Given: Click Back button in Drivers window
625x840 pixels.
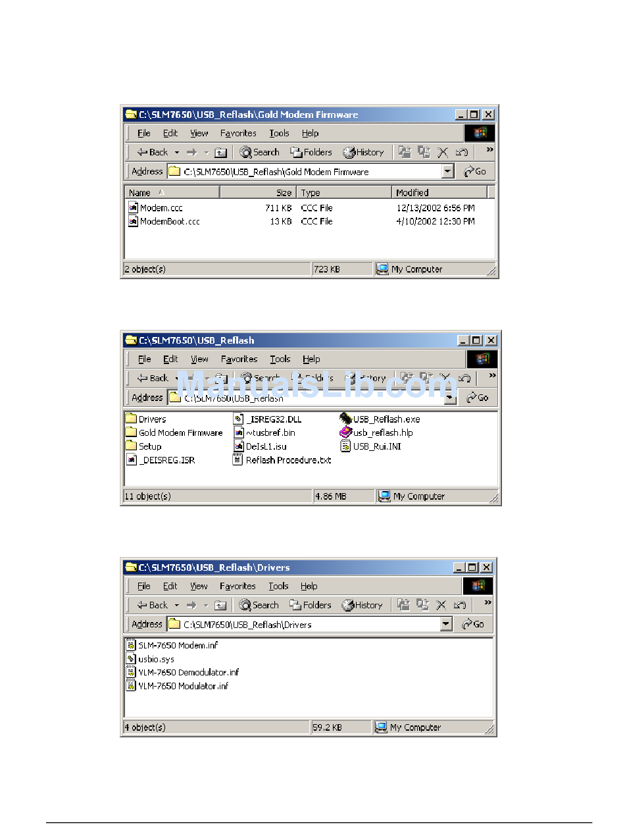Looking at the screenshot, I should [x=152, y=605].
